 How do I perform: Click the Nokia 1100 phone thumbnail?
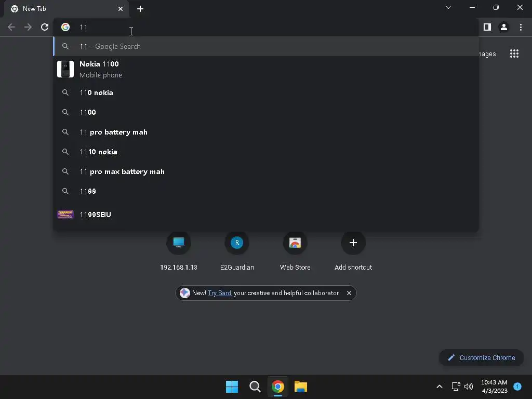(65, 69)
